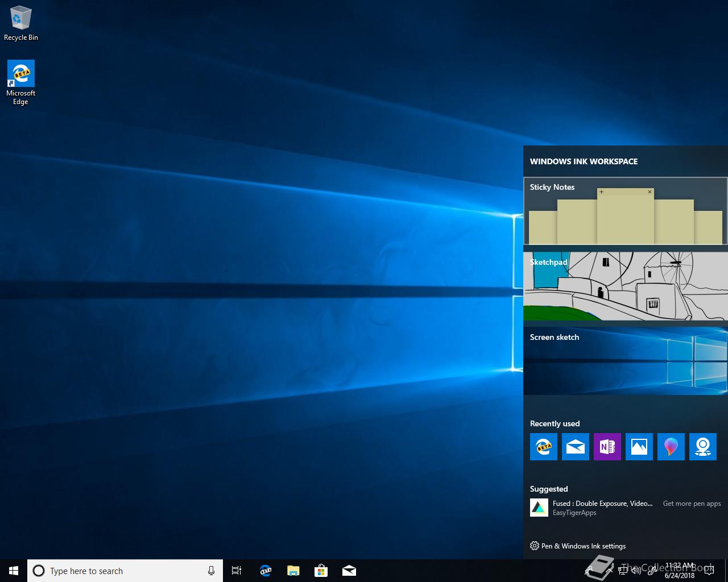Click the Task View taskbar button
Viewport: 728px width, 582px height.
point(237,571)
